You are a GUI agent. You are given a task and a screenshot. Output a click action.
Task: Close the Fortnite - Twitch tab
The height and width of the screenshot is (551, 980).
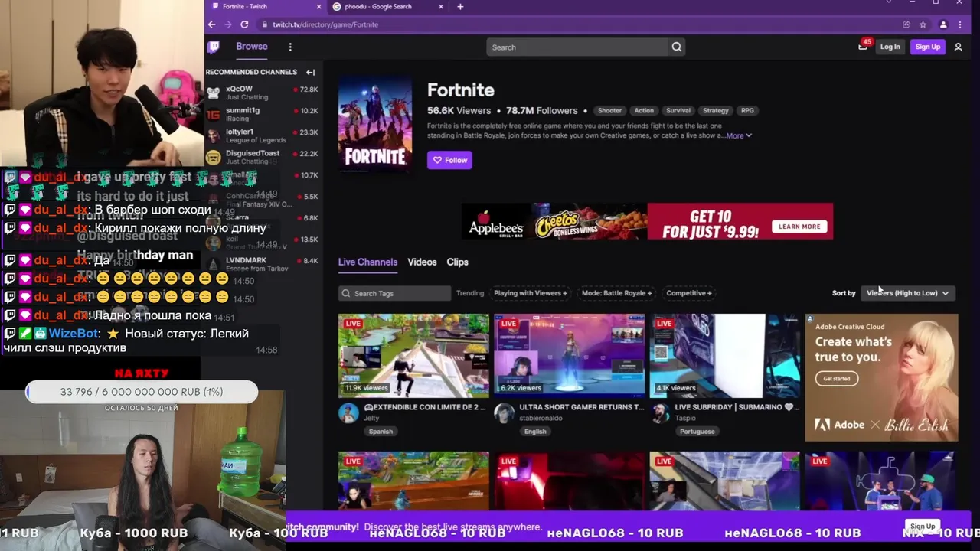pyautogui.click(x=318, y=7)
